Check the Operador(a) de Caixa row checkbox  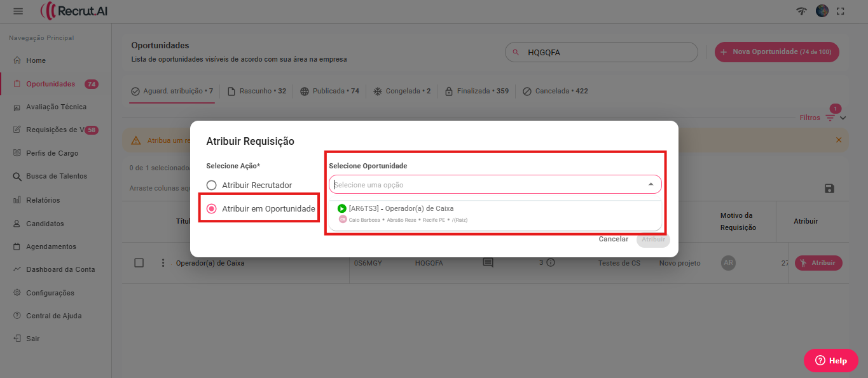[x=139, y=263]
